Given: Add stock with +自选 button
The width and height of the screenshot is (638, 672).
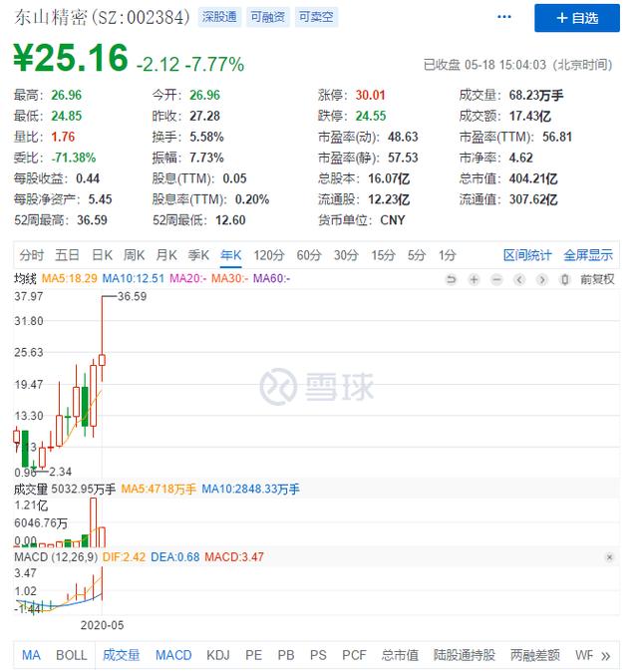Looking at the screenshot, I should tap(577, 18).
